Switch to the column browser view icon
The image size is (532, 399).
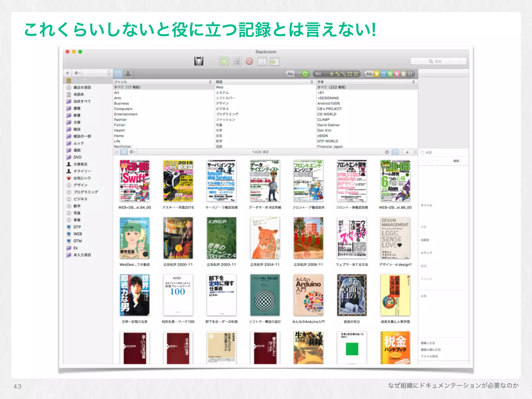tap(118, 74)
